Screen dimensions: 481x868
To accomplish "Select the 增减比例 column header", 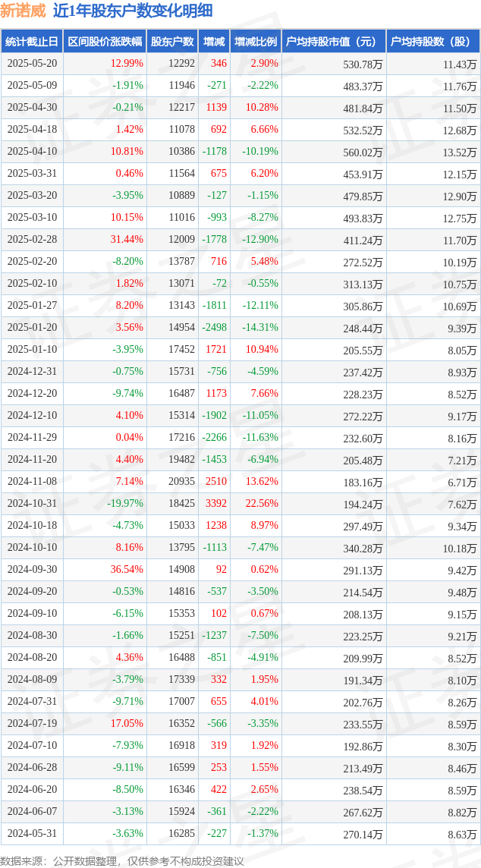I will click(x=256, y=42).
